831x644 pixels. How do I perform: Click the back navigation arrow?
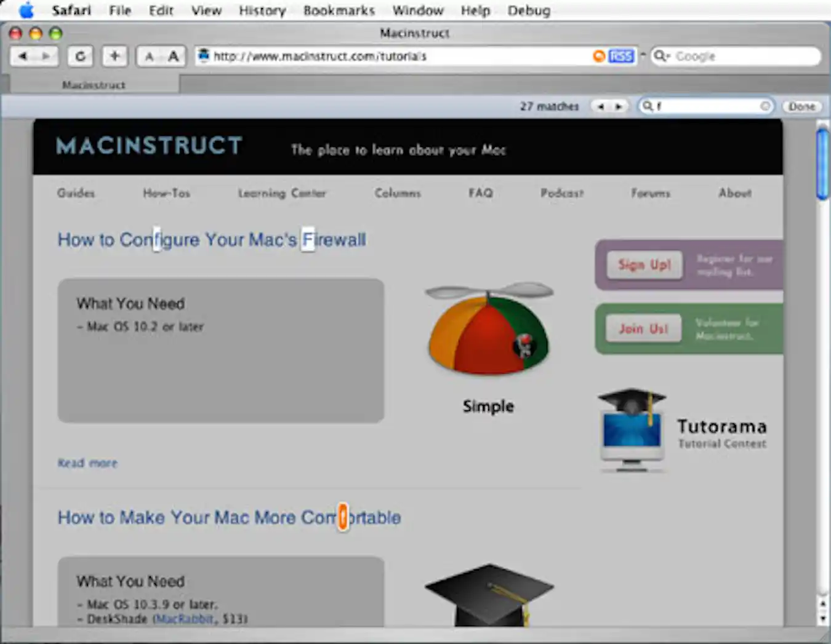tap(23, 56)
